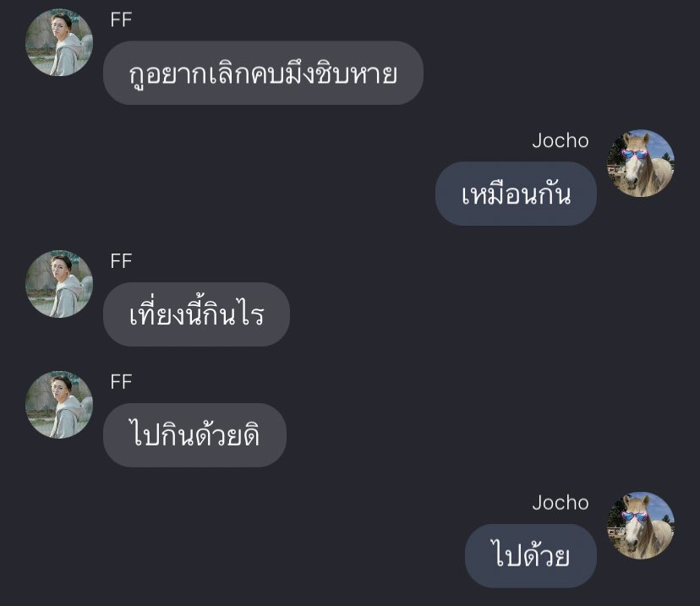Click the Jocho name above 'เหมือนกัน'
The width and height of the screenshot is (700, 606).
click(561, 141)
